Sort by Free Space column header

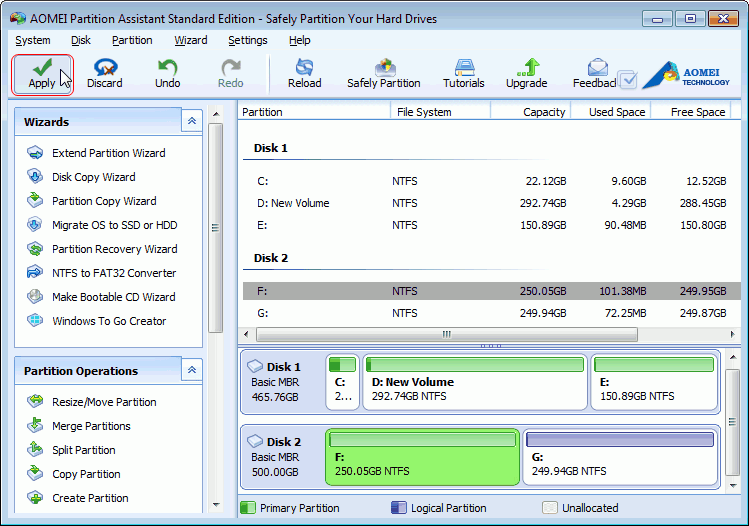(691, 112)
